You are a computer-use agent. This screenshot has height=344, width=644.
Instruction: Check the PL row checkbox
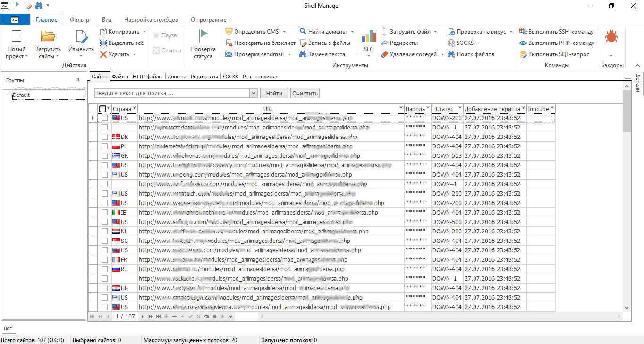coord(104,146)
